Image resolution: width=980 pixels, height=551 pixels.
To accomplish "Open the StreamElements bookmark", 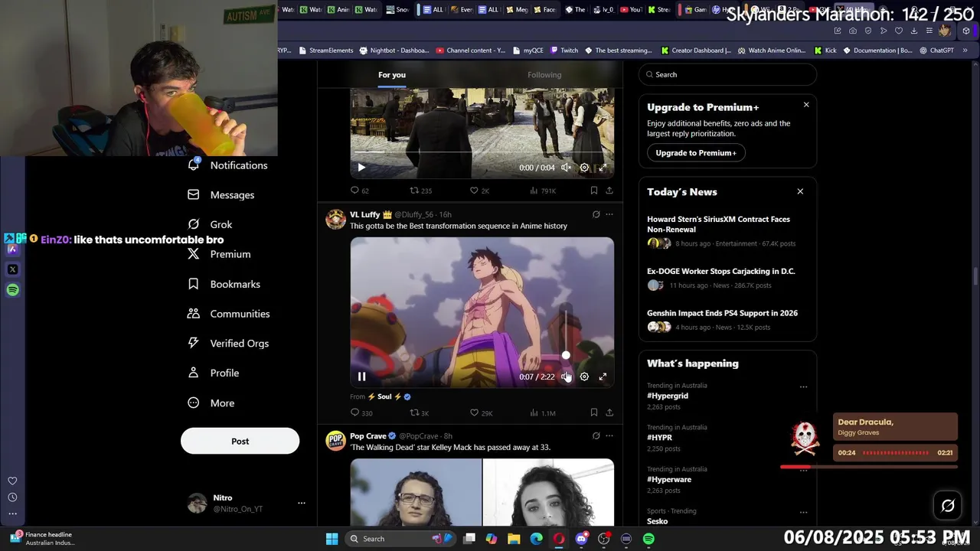I will (325, 51).
